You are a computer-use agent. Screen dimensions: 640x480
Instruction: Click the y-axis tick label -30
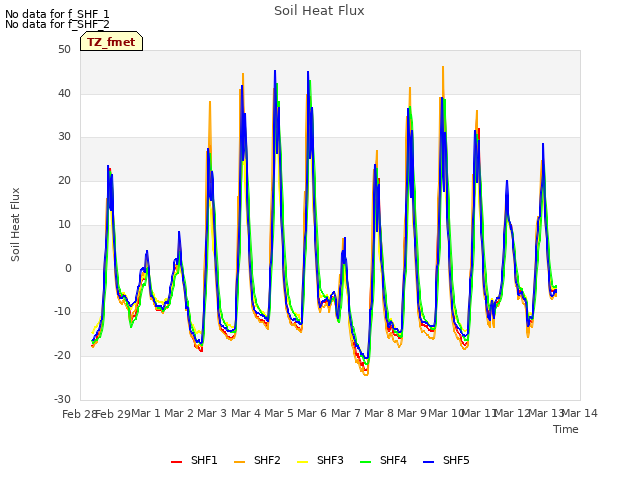[63, 399]
